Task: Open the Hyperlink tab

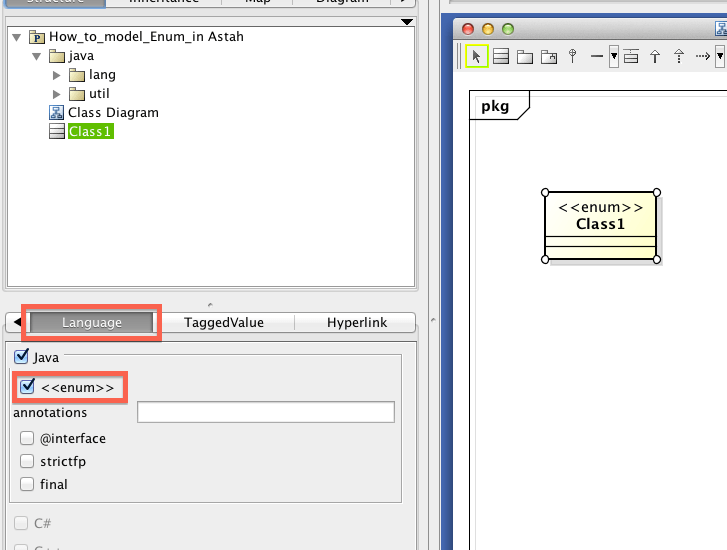Action: click(x=355, y=323)
